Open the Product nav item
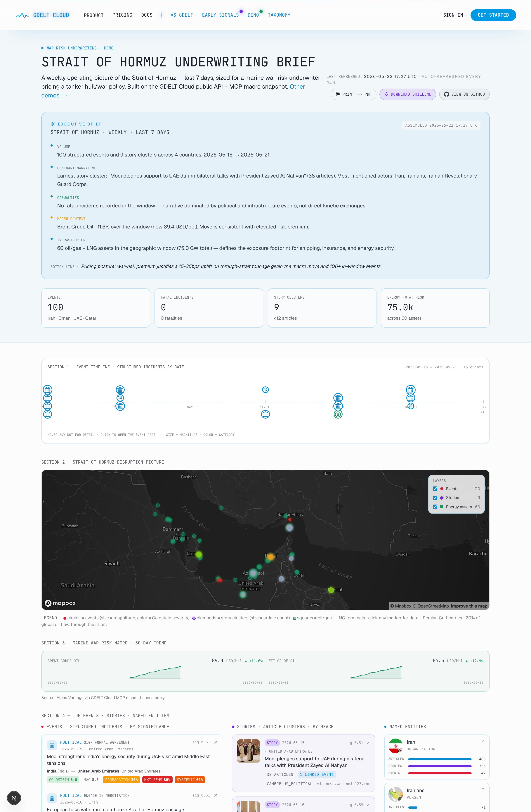Screen dimensions: 531x812 [x=94, y=15]
